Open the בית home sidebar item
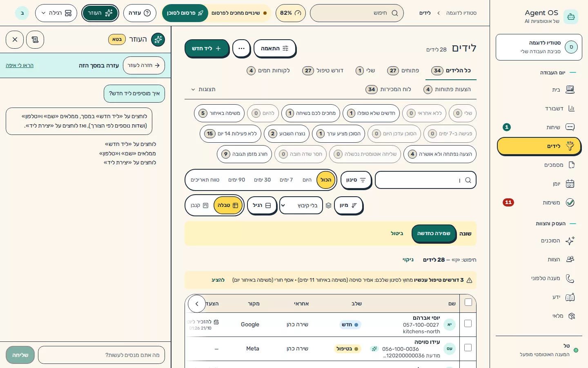 click(x=539, y=90)
